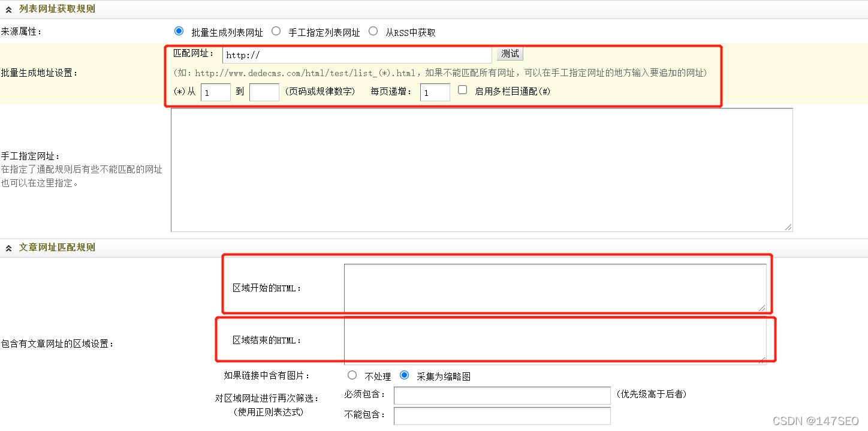Click the (页码或规律数字) hint text
Image resolution: width=868 pixels, height=431 pixels.
(x=320, y=92)
